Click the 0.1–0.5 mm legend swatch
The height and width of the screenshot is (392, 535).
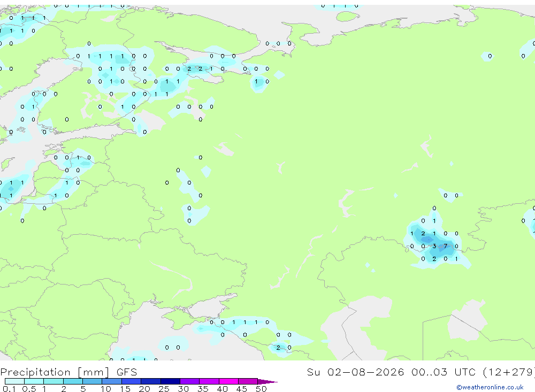click(14, 381)
